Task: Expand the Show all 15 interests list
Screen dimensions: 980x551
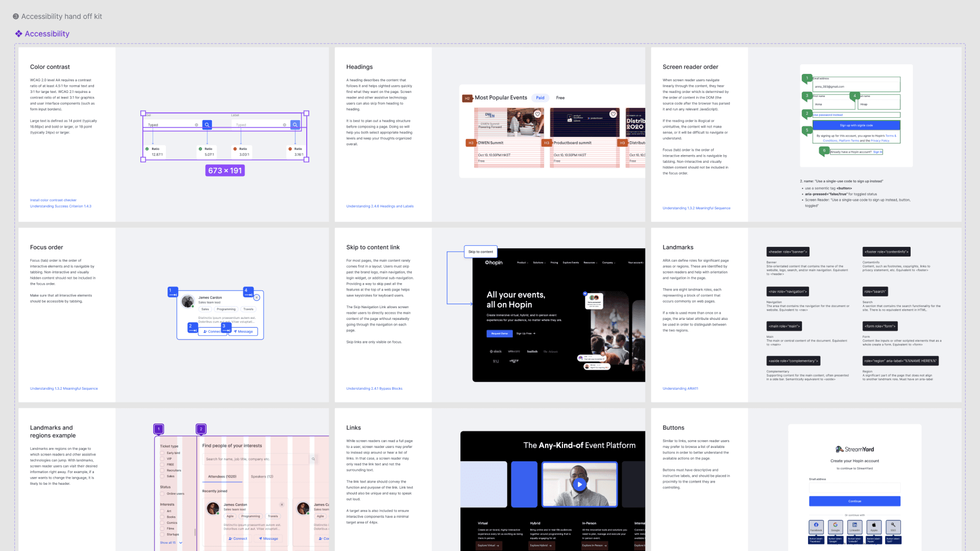Action: [171, 543]
